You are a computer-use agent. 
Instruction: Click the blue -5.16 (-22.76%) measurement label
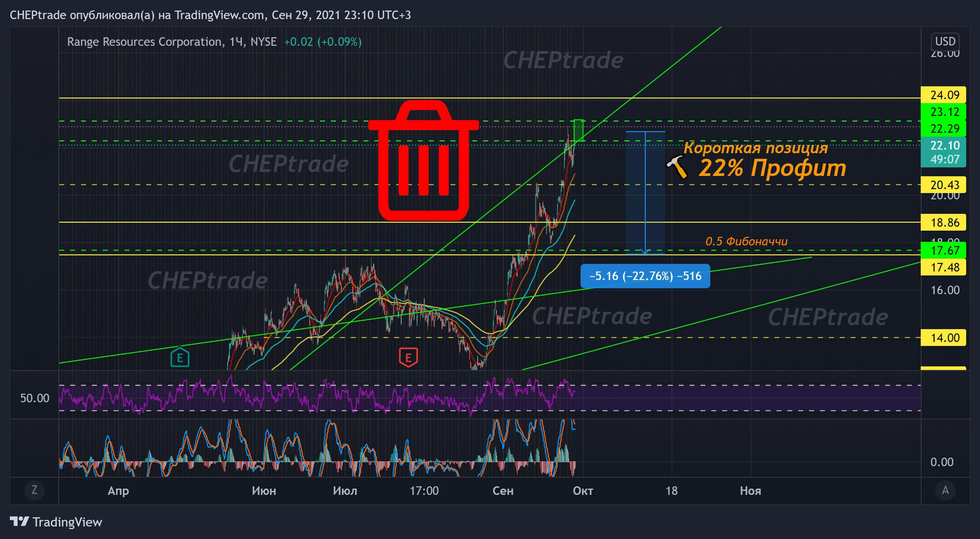click(x=645, y=276)
